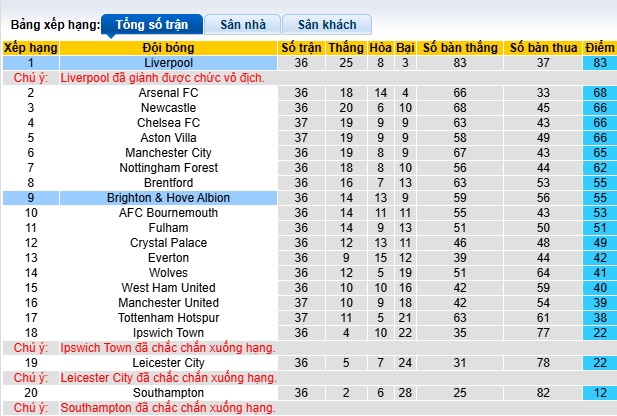Select Brighton & Hove Albion row
Image resolution: width=617 pixels, height=416 pixels.
(x=168, y=198)
